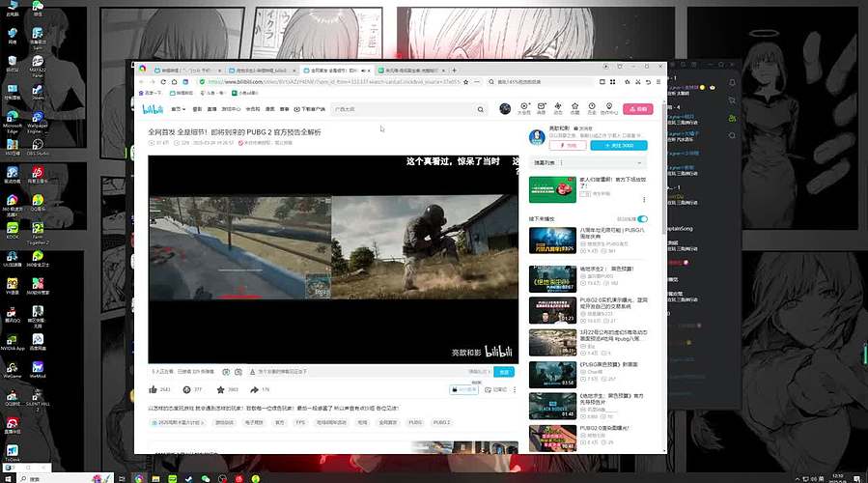This screenshot has height=483, width=868.
Task: Favorite the video with the star icon below player
Action: pyautogui.click(x=220, y=390)
